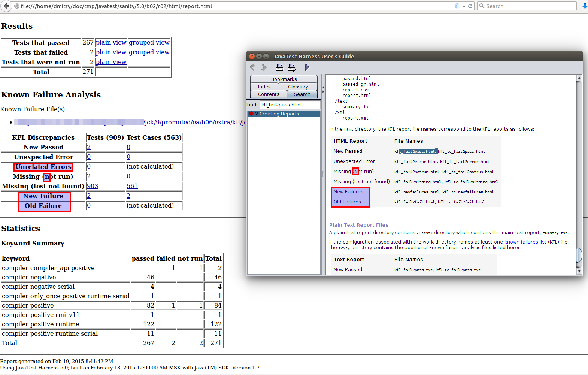This screenshot has height=375, width=588.
Task: Click the browser back arrow button
Action: coord(6,6)
